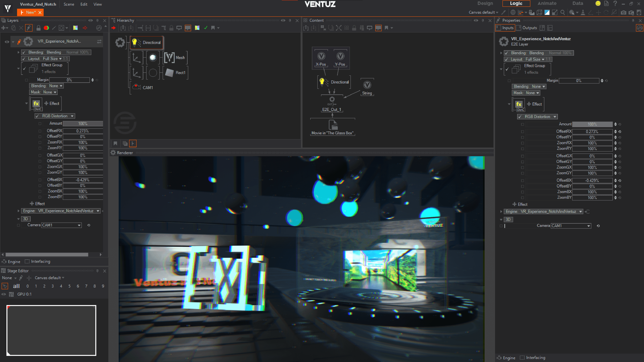The image size is (644, 362).
Task: Click Add Effect below ZoomBY in Layers
Action: [37, 204]
